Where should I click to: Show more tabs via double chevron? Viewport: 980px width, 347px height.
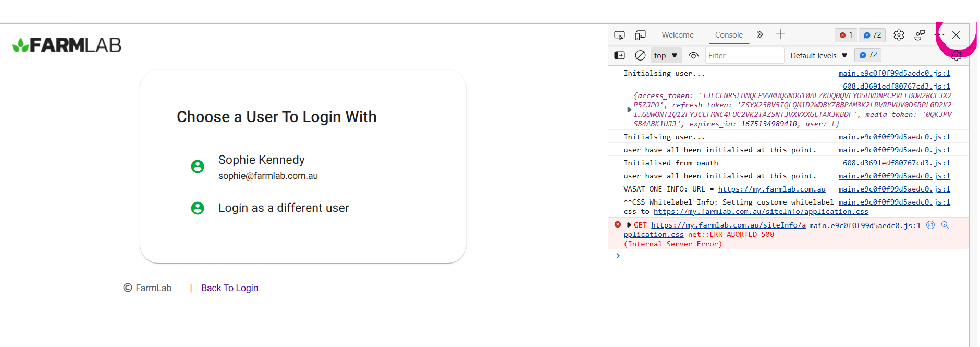(759, 34)
